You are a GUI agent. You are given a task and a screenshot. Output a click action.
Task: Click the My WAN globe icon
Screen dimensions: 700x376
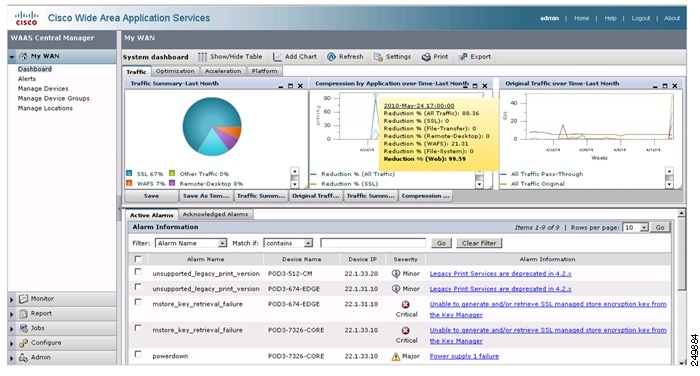click(x=23, y=56)
